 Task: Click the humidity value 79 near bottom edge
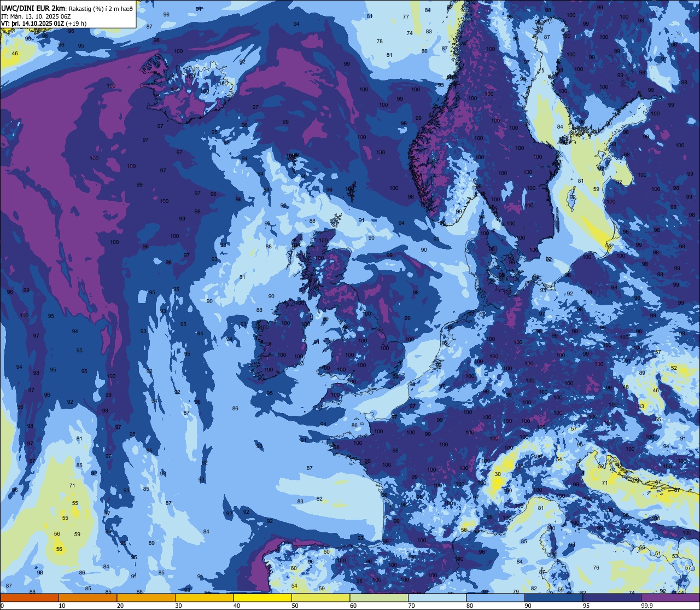(516, 592)
